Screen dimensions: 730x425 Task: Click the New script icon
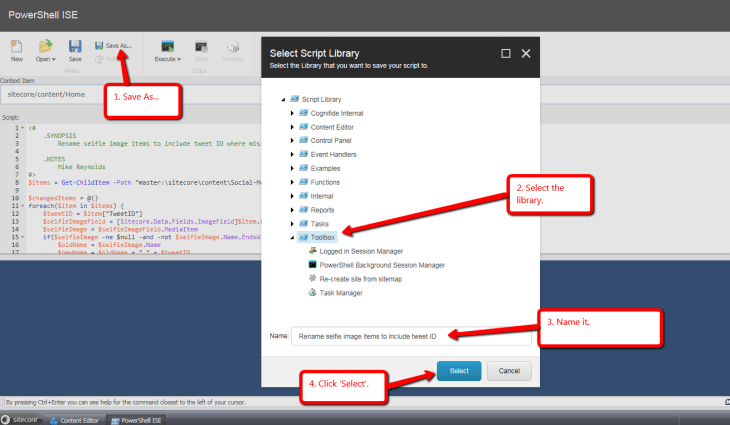[17, 46]
